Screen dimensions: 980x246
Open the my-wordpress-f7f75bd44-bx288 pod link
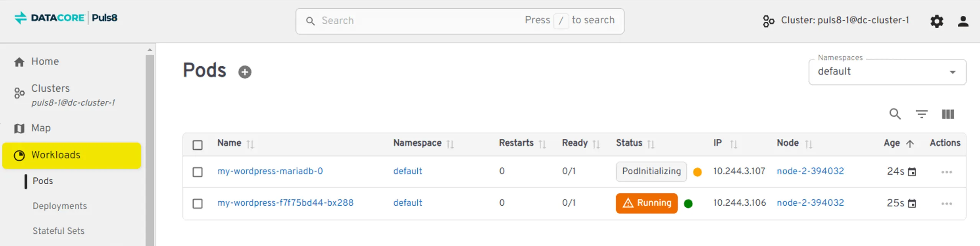285,203
